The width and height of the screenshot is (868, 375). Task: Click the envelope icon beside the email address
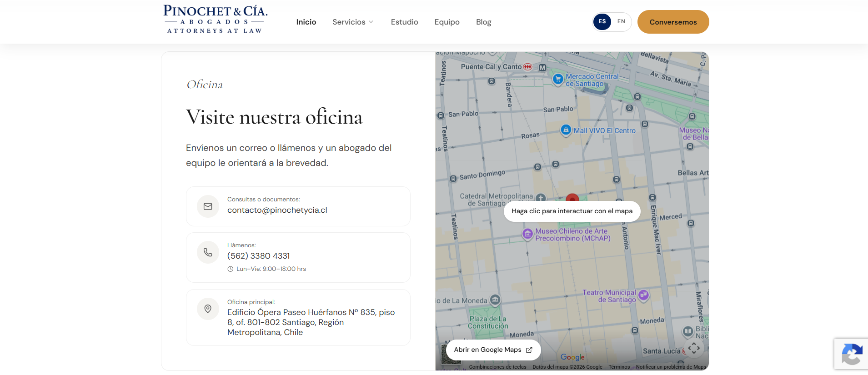point(208,206)
